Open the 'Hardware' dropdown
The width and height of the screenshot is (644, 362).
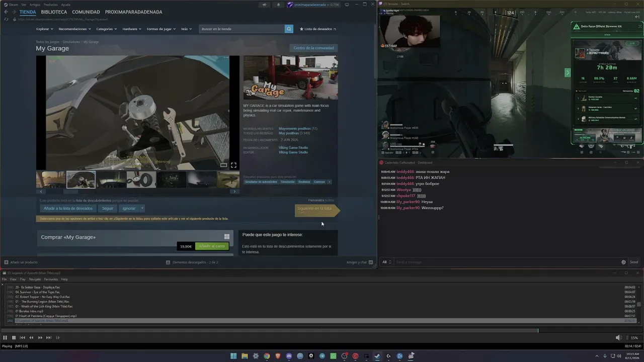coord(131,29)
